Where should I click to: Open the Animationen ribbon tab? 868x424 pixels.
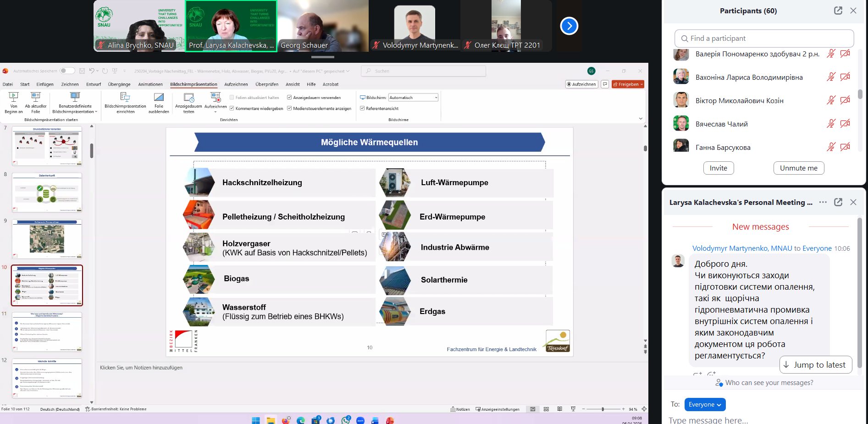(x=150, y=84)
